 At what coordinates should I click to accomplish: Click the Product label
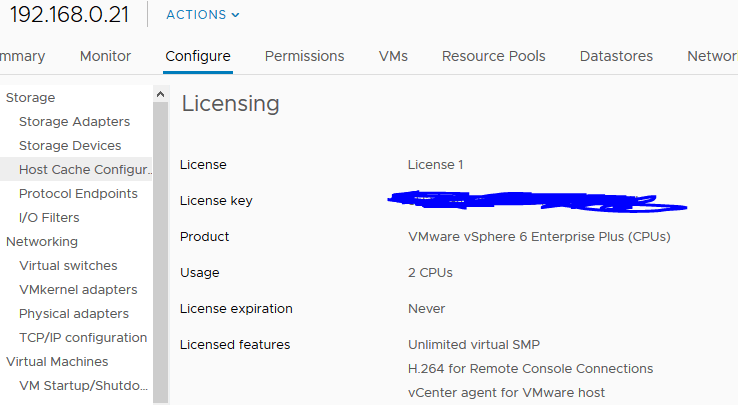[x=204, y=236]
